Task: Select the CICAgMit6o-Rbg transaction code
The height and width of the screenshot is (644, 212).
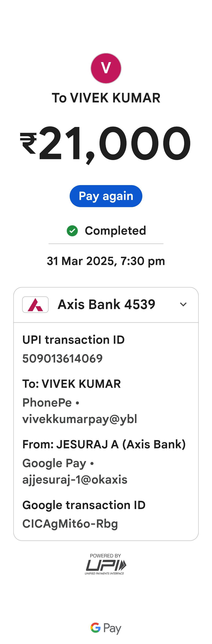Action: (70, 524)
